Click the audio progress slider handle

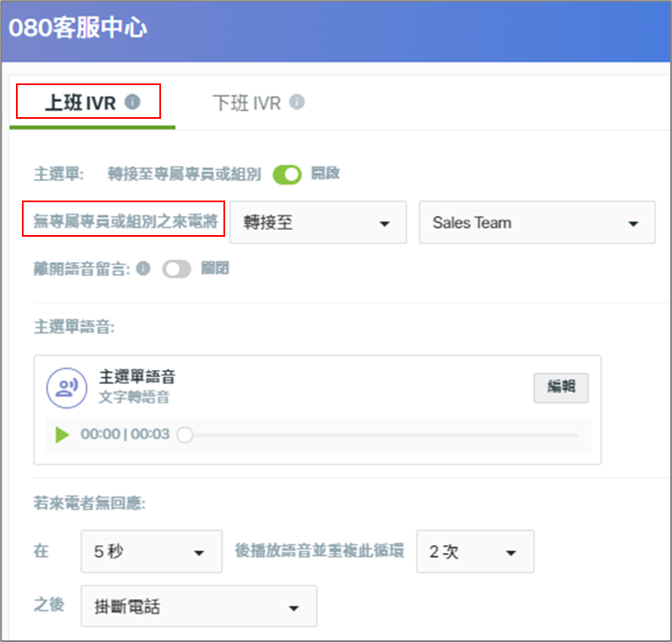(185, 435)
